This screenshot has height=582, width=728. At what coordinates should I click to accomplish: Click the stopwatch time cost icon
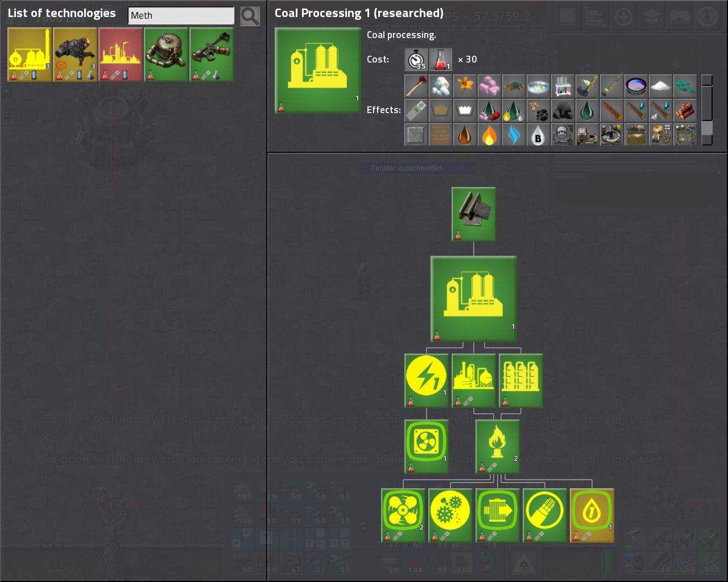coord(416,59)
